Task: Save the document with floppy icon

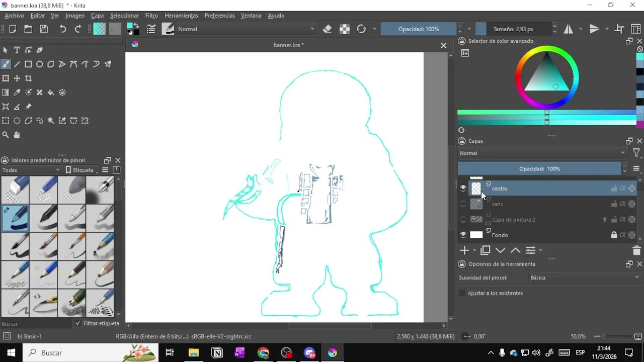Action: [x=44, y=29]
